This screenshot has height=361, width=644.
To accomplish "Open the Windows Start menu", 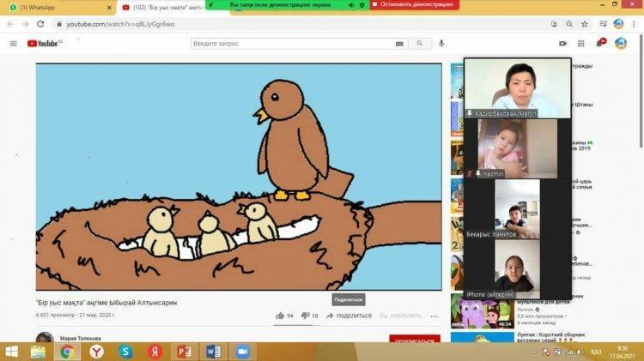I will 11,352.
